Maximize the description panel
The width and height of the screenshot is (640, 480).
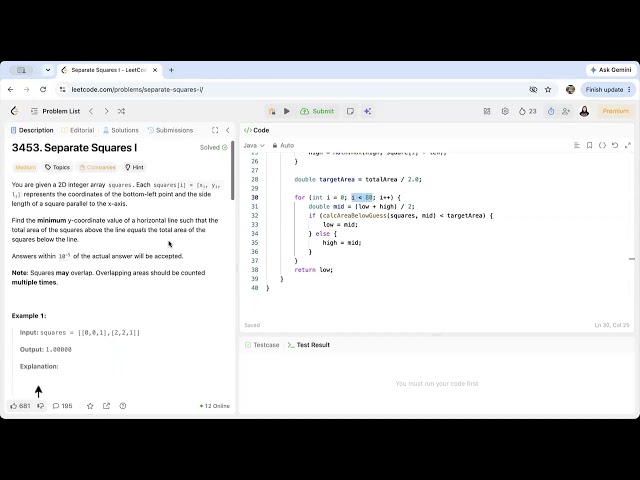click(215, 130)
